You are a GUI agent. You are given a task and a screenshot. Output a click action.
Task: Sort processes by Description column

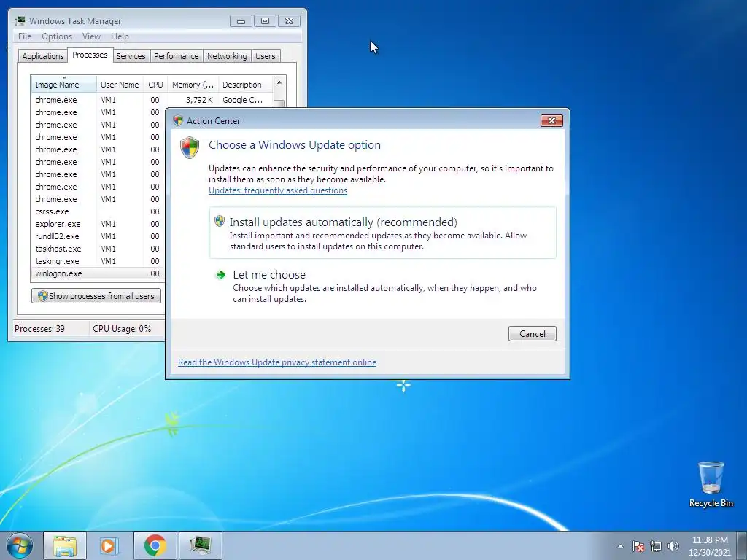[245, 85]
